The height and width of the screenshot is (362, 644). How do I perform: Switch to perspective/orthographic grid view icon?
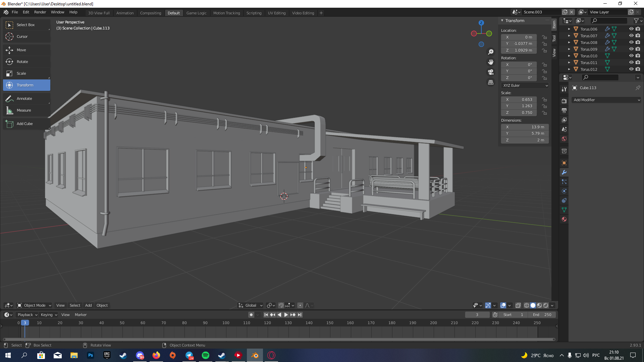[491, 82]
